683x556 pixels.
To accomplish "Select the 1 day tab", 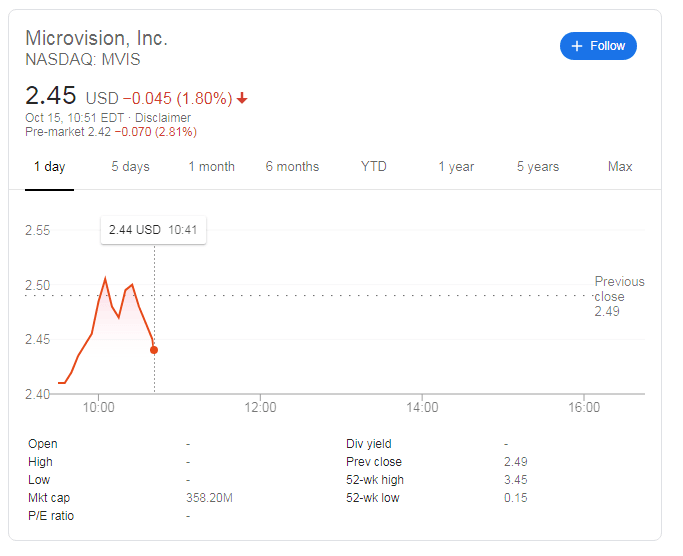I will [49, 167].
